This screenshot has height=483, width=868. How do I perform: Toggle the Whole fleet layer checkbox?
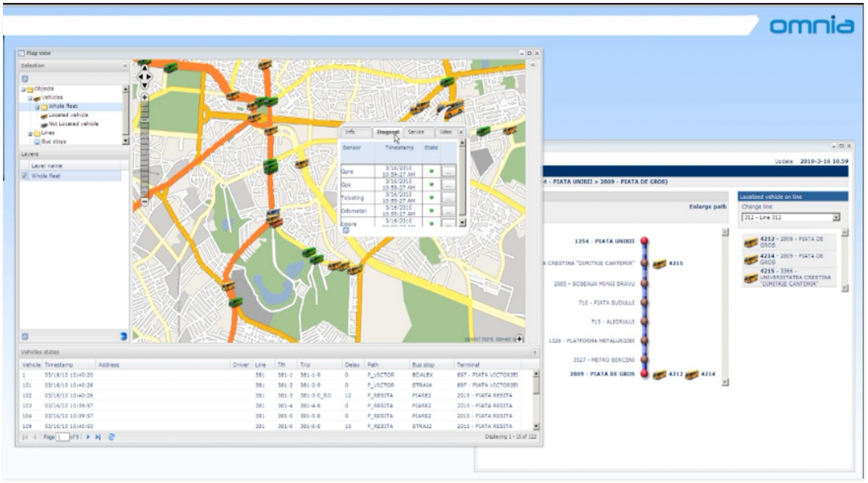point(25,176)
